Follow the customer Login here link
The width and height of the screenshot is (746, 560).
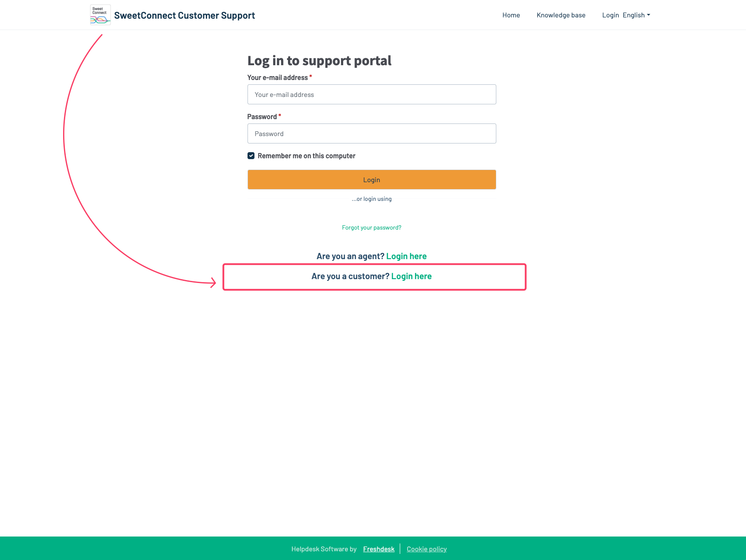click(411, 276)
